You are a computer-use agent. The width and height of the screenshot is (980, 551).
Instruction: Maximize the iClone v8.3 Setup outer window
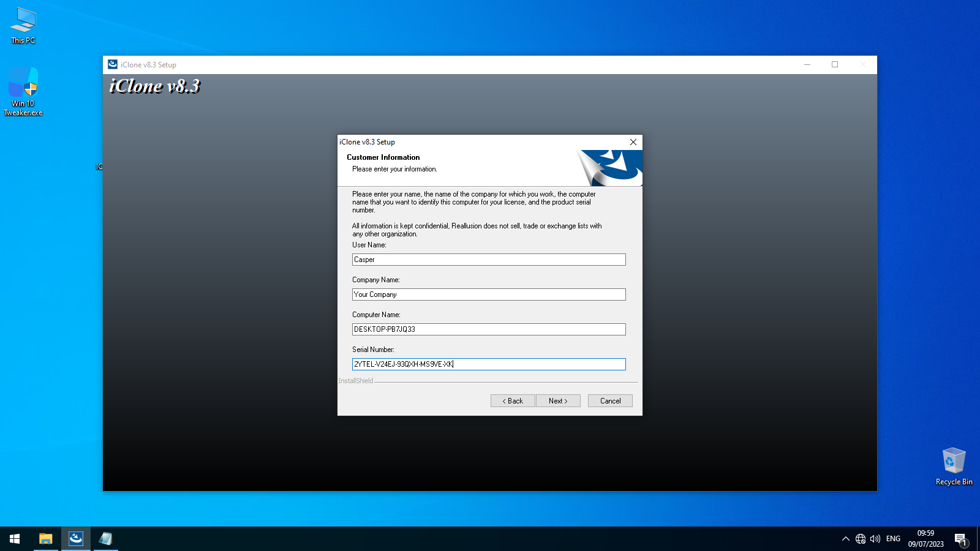[x=835, y=64]
